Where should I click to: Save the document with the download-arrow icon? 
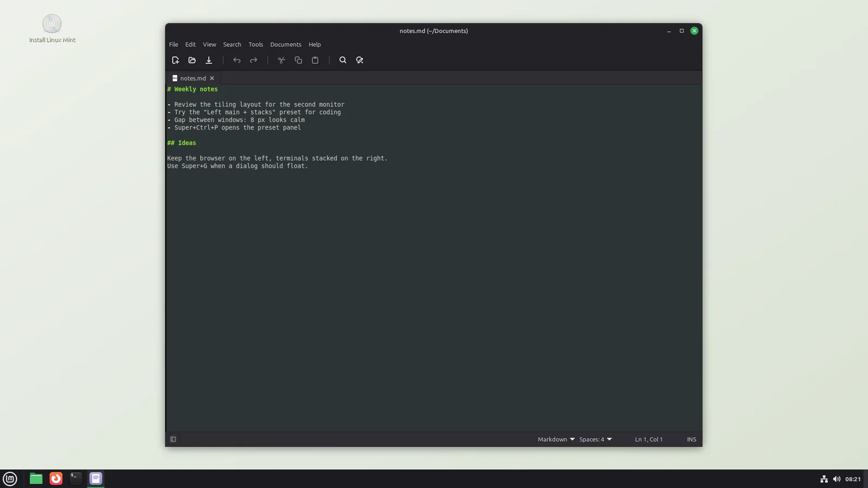click(x=209, y=60)
